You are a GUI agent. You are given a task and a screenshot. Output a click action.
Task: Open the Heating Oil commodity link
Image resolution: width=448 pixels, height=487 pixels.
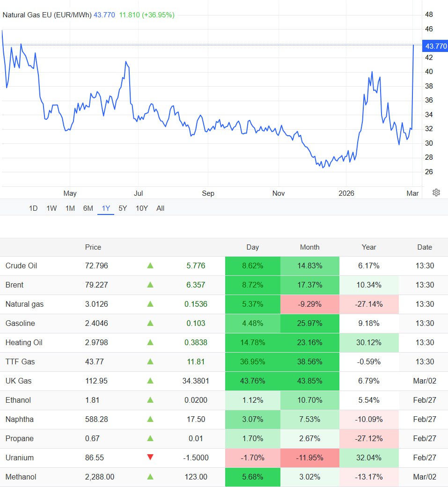(24, 343)
